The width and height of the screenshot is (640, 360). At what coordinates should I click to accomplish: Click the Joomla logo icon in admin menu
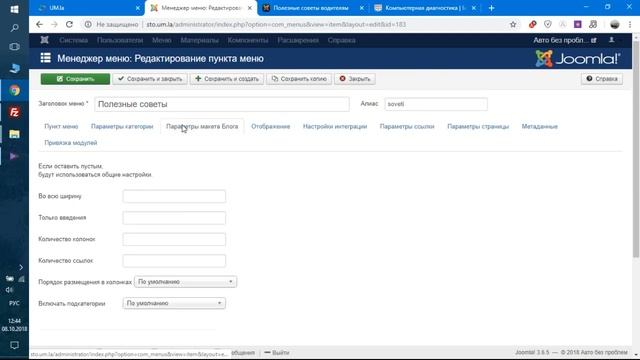(44, 40)
